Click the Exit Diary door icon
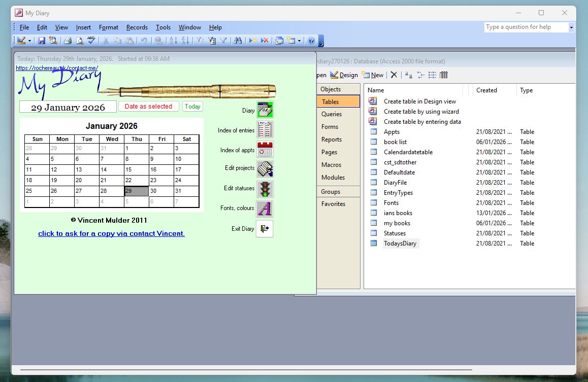The image size is (588, 382). point(265,229)
